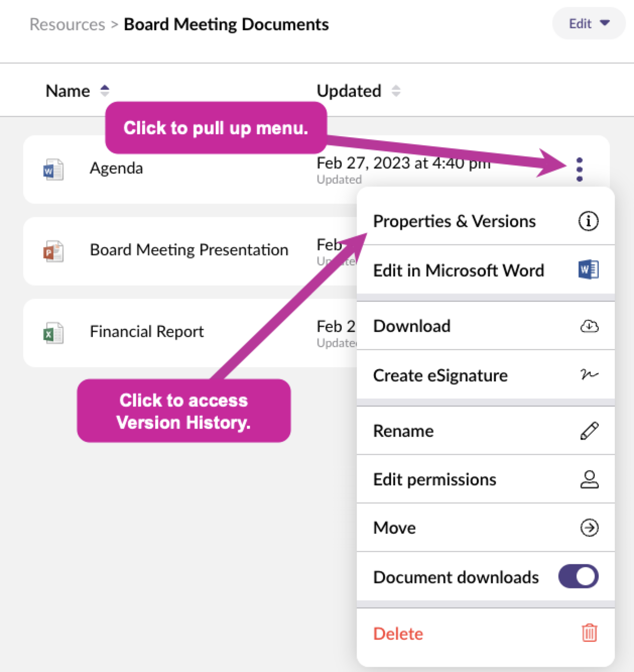Open the Agenda three-dot options menu
The height and width of the screenshot is (672, 634).
pyautogui.click(x=579, y=169)
